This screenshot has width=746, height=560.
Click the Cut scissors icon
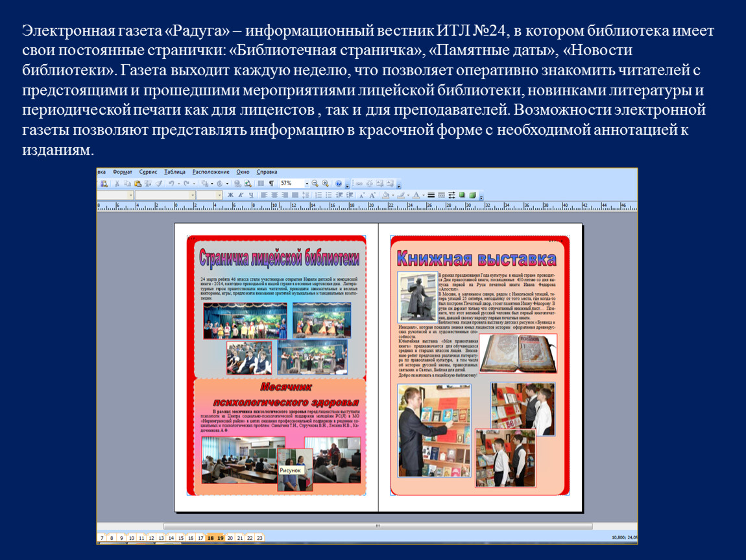[x=117, y=184]
